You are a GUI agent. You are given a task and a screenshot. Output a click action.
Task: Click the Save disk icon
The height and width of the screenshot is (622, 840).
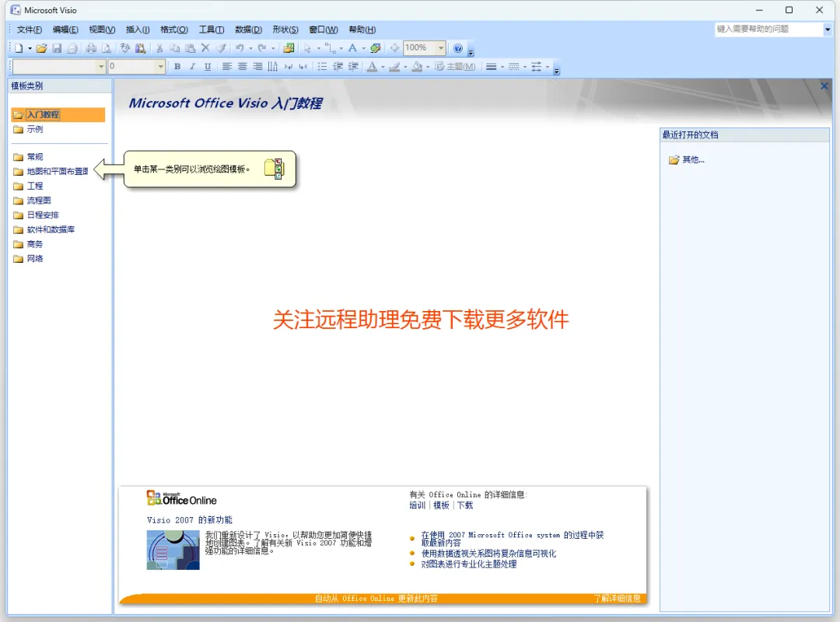57,48
